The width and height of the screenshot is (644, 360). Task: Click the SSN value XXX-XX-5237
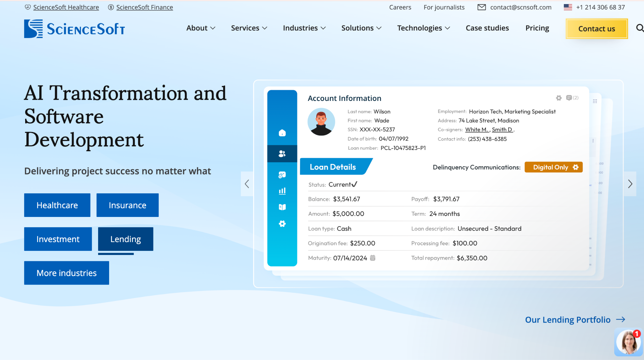[377, 130]
